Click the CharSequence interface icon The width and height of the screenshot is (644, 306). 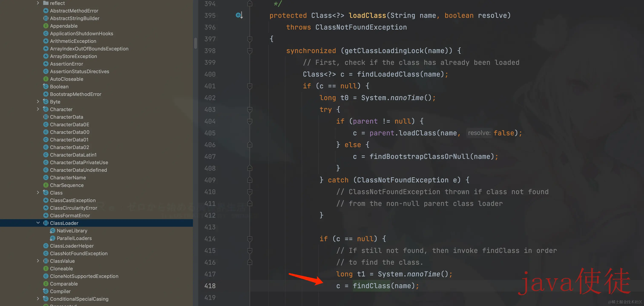(46, 185)
